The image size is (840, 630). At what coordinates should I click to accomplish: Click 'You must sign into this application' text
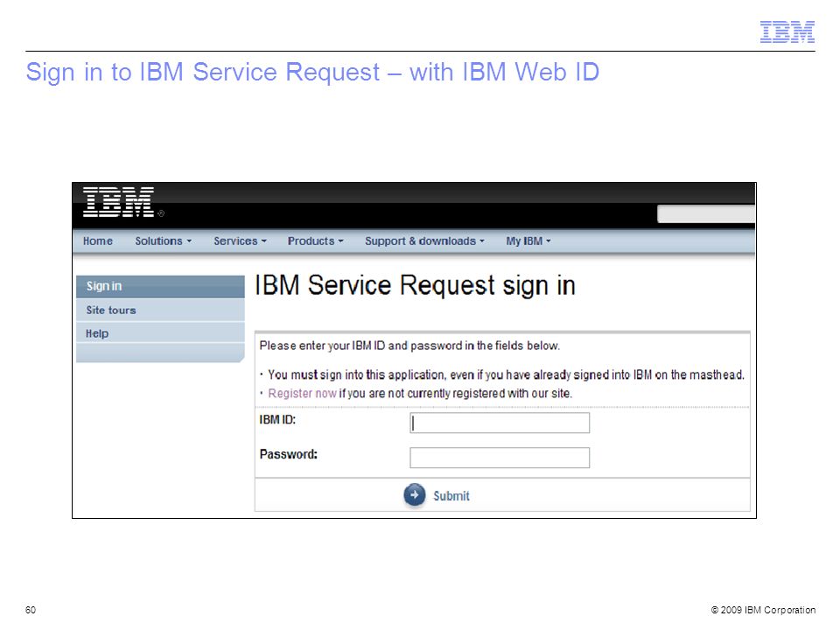[x=506, y=374]
